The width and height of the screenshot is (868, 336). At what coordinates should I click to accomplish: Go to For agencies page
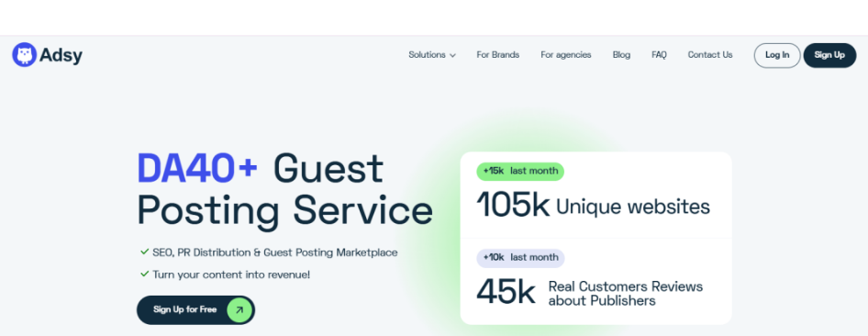click(x=566, y=55)
